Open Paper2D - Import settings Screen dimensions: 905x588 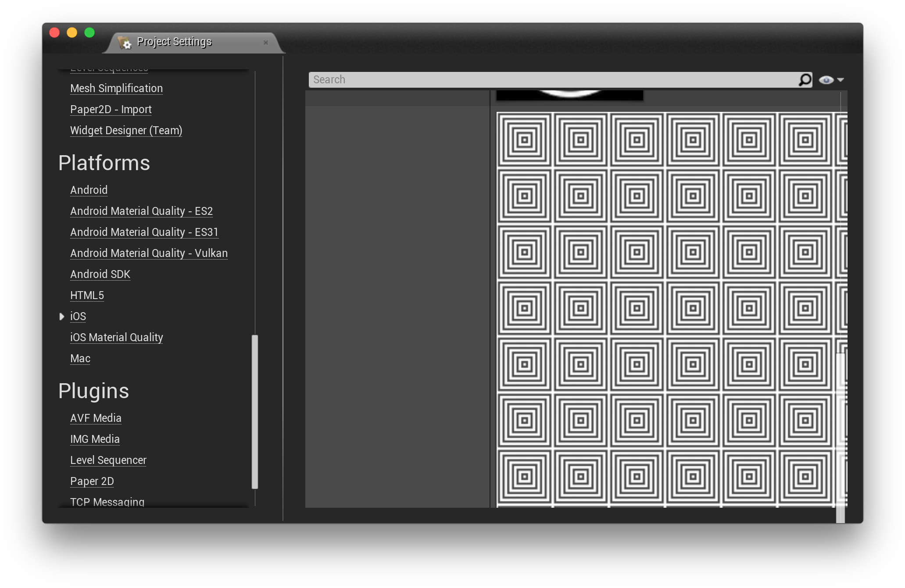click(111, 109)
